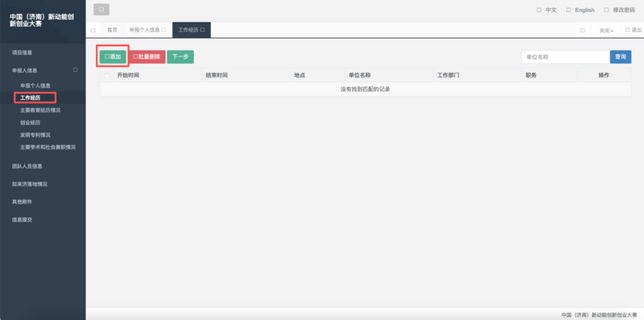Screen dimensions: 644x320
Task: Click the 职务 column header
Action: pos(550,75)
